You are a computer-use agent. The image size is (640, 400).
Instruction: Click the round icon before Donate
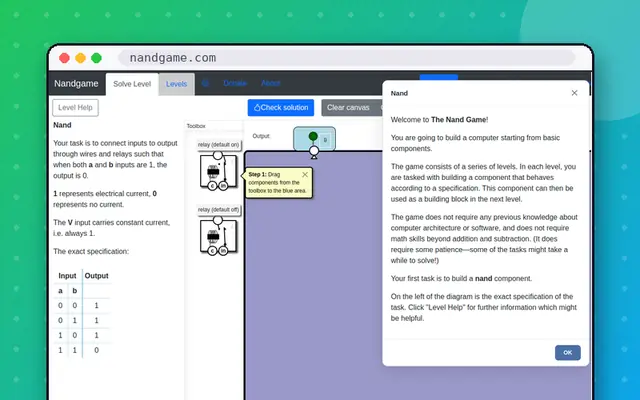click(205, 83)
